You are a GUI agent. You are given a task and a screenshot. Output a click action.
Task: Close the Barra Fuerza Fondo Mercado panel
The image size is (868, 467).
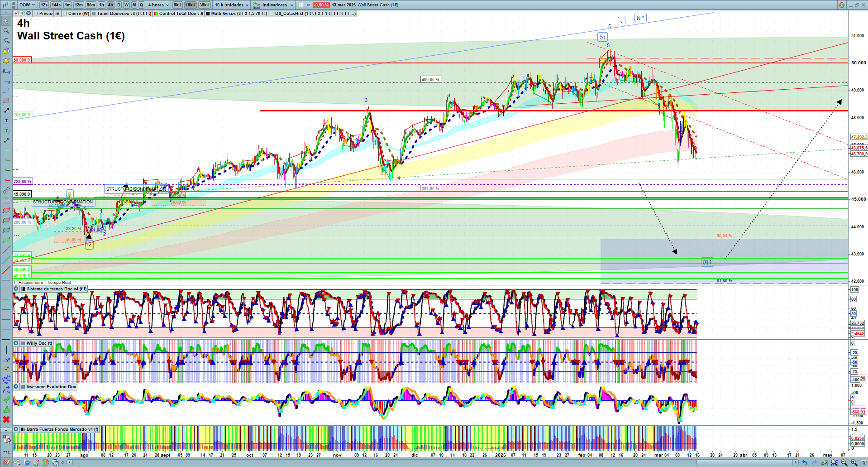(16, 429)
